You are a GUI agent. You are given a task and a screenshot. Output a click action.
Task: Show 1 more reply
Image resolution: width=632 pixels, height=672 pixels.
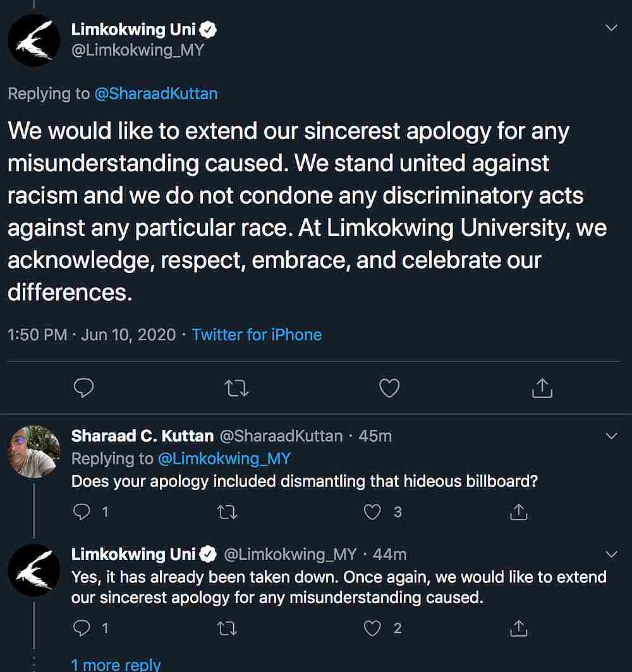[x=116, y=664]
